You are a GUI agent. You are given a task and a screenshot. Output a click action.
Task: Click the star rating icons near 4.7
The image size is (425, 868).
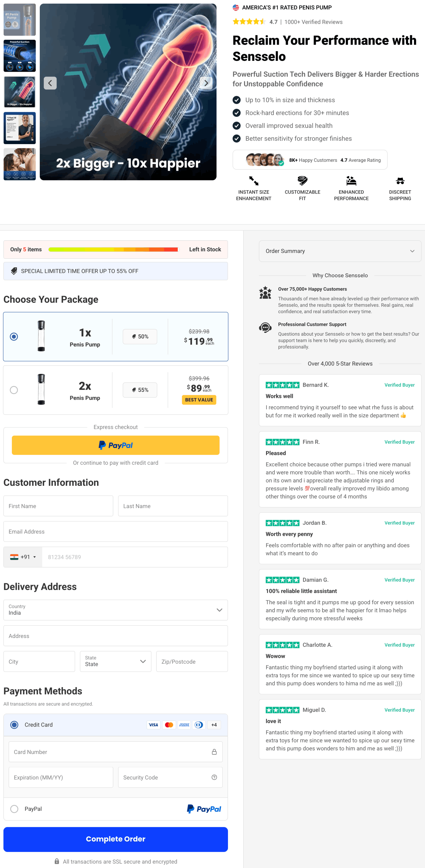coord(250,22)
